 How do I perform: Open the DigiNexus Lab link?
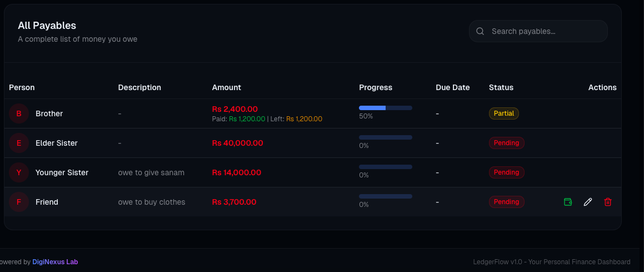55,261
